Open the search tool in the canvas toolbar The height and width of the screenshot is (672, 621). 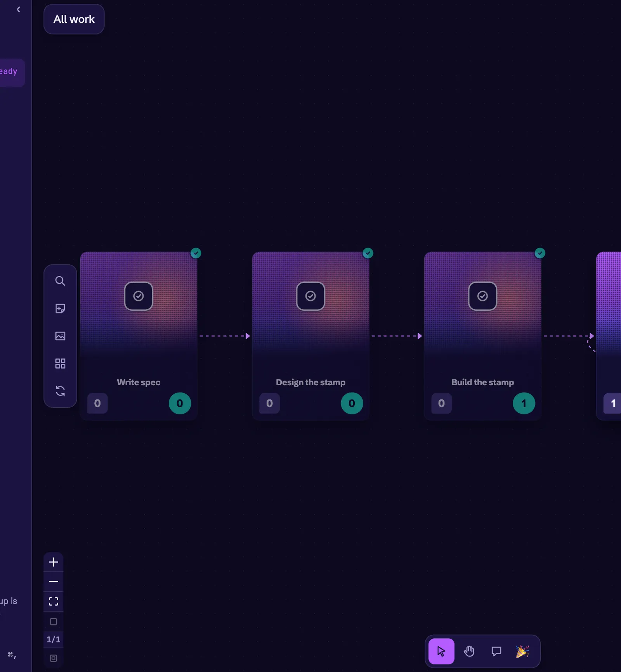(60, 281)
